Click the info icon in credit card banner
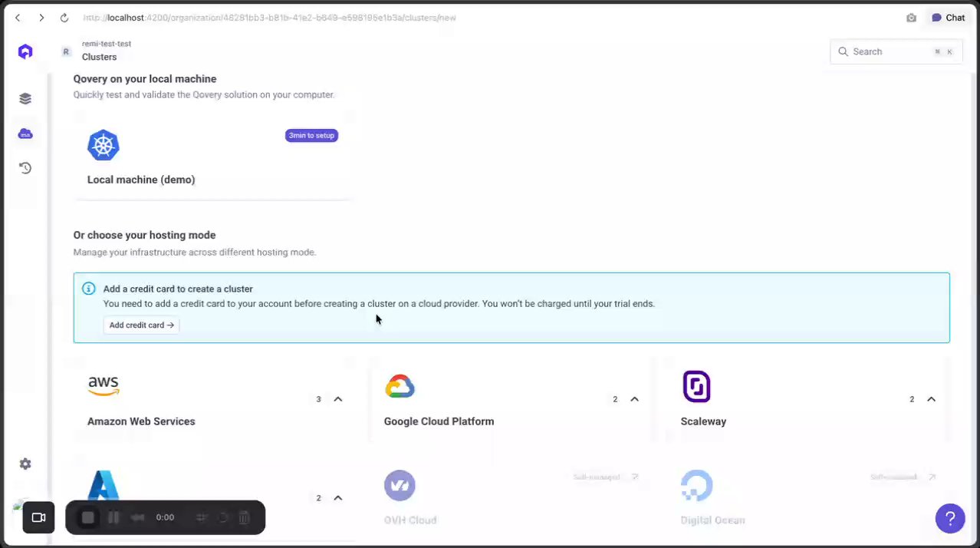This screenshot has height=548, width=980. tap(89, 289)
